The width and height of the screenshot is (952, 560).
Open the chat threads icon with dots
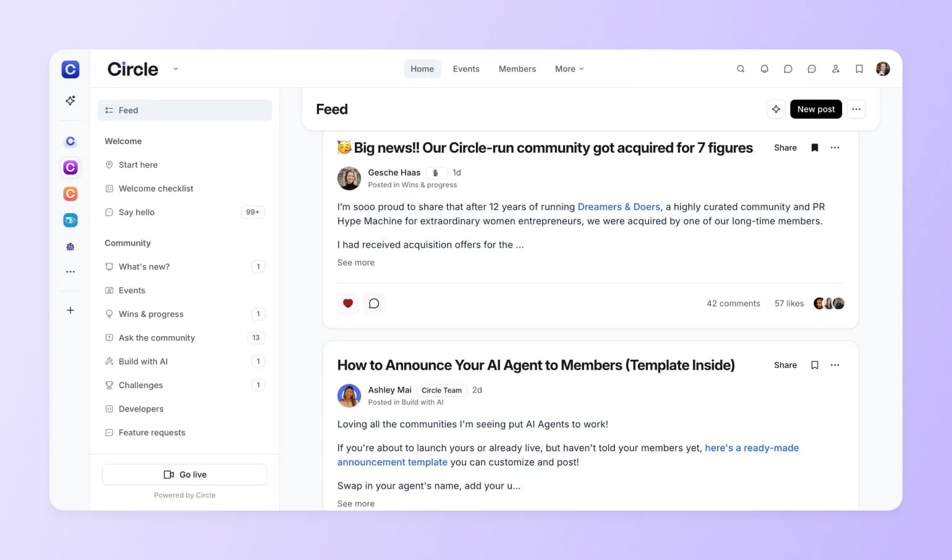(x=812, y=69)
